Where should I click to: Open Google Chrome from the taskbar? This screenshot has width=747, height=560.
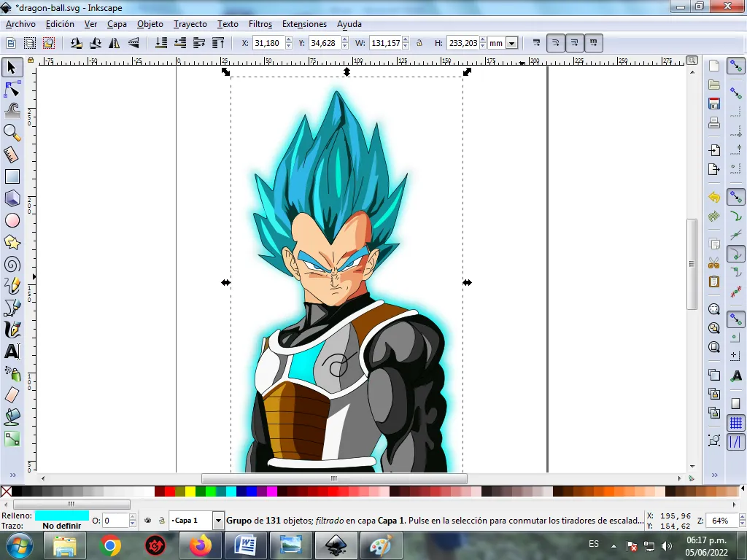(x=110, y=545)
